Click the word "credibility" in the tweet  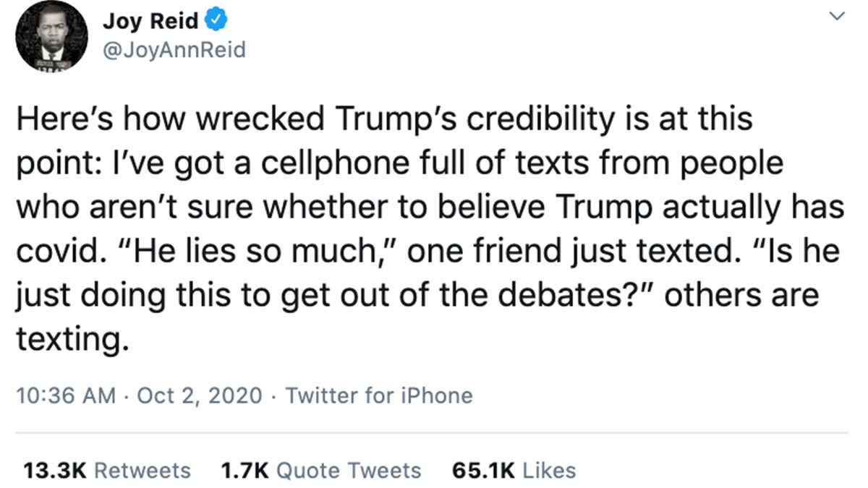pos(553,120)
